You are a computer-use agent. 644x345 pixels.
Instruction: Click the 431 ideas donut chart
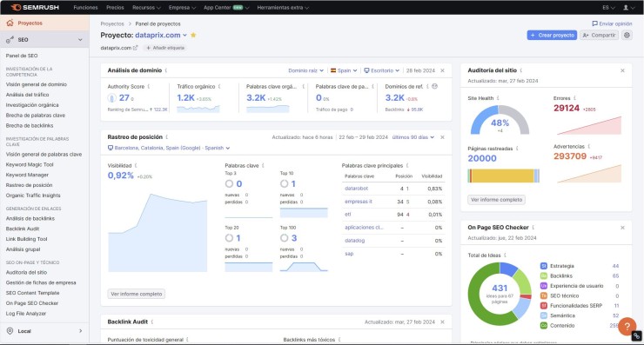pyautogui.click(x=500, y=294)
